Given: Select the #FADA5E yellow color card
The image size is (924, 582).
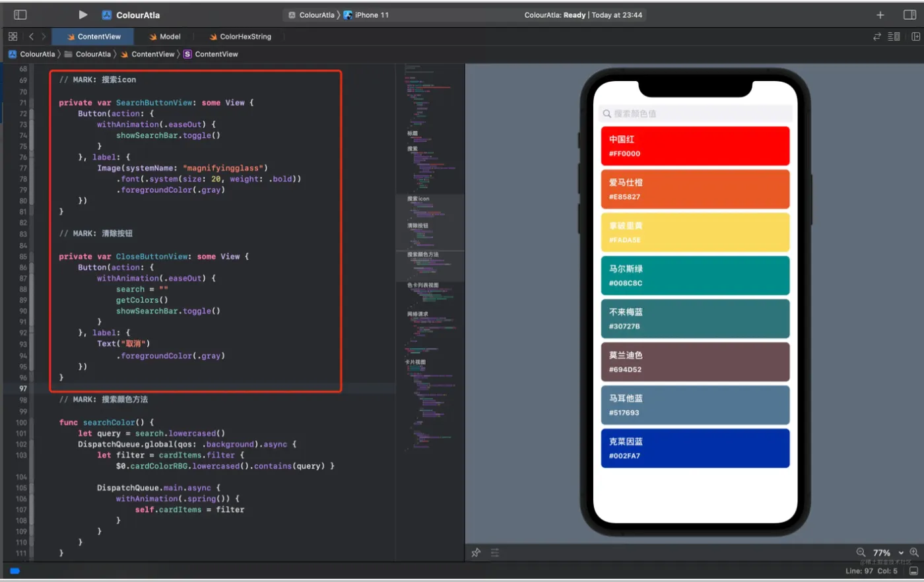Looking at the screenshot, I should 695,232.
